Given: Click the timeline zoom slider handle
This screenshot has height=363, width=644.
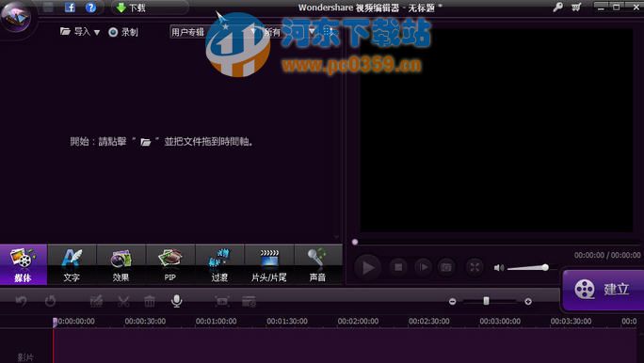Looking at the screenshot, I should click(486, 301).
